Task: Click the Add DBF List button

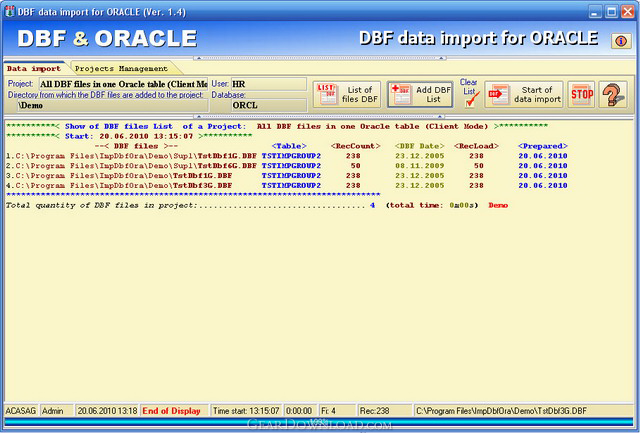Action: [x=420, y=95]
